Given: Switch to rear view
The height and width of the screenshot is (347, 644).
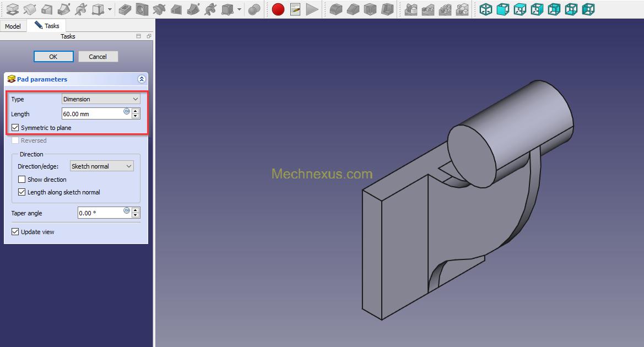Looking at the screenshot, I should [x=554, y=9].
